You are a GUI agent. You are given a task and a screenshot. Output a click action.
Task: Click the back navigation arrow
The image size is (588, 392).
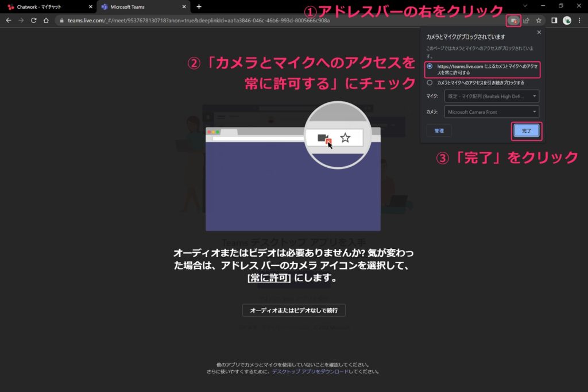[9, 19]
